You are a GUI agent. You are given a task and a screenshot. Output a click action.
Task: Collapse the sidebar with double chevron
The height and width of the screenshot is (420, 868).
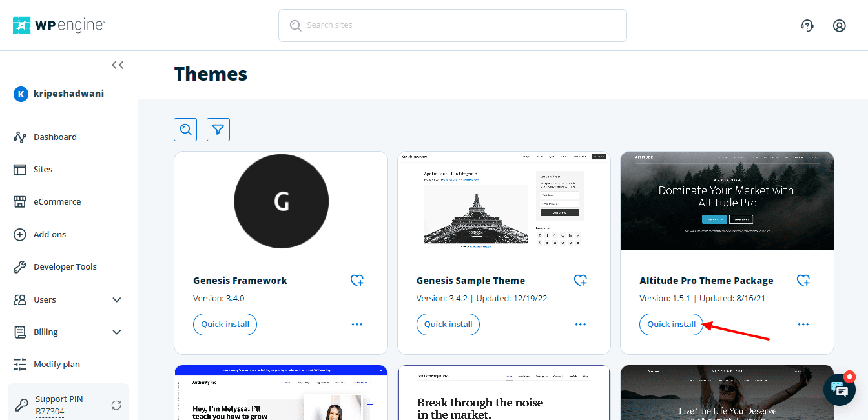(118, 65)
